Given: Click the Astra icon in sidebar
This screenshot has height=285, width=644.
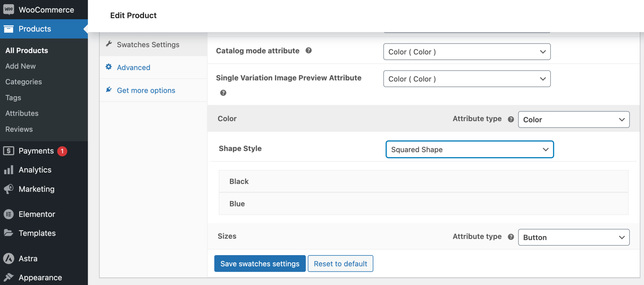Looking at the screenshot, I should [x=9, y=258].
